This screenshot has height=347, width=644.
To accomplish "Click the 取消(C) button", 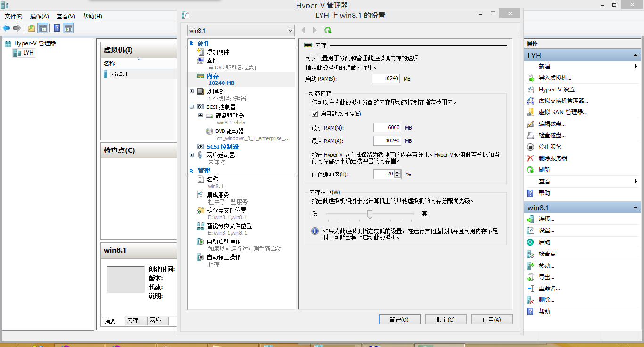I will [446, 320].
